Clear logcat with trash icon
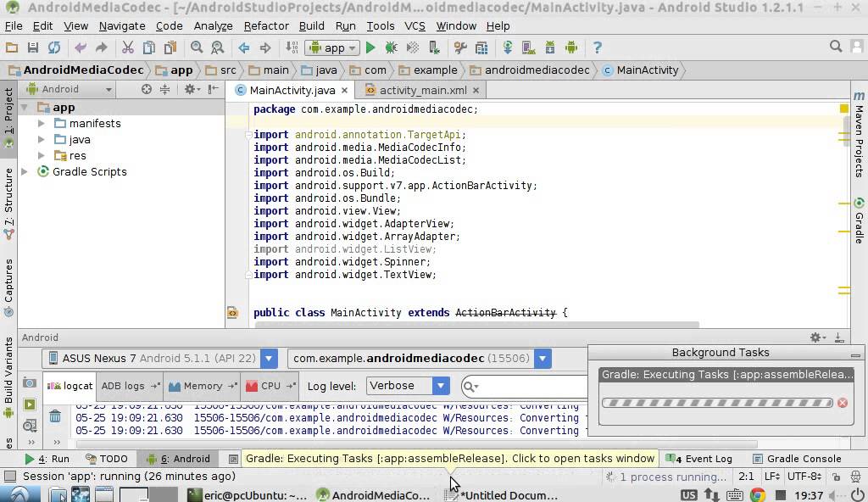Viewport: 868px width, 502px height. coord(55,415)
